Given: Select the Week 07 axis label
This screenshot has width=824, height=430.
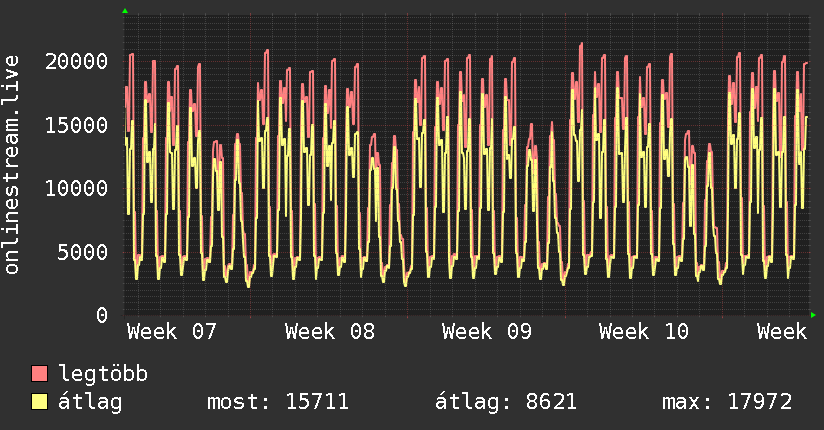Looking at the screenshot, I should (x=172, y=331).
